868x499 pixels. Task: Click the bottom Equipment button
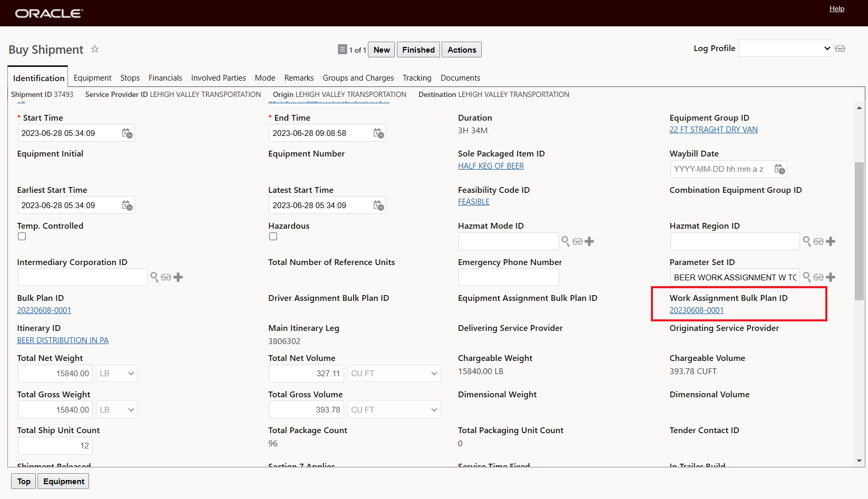64,481
